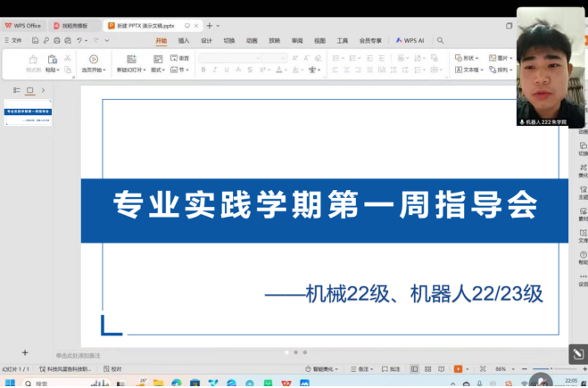
Task: Click the Print icon in quick toolbar
Action: click(x=57, y=40)
